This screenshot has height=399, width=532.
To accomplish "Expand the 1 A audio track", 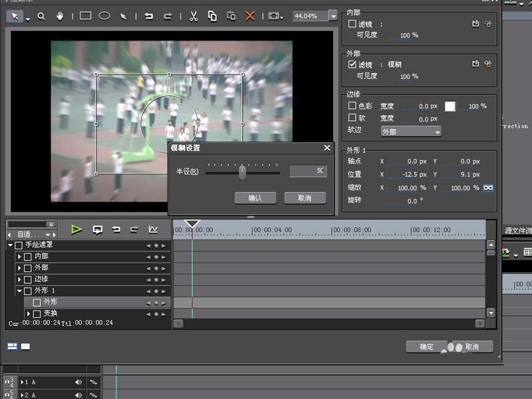I will coord(23,382).
